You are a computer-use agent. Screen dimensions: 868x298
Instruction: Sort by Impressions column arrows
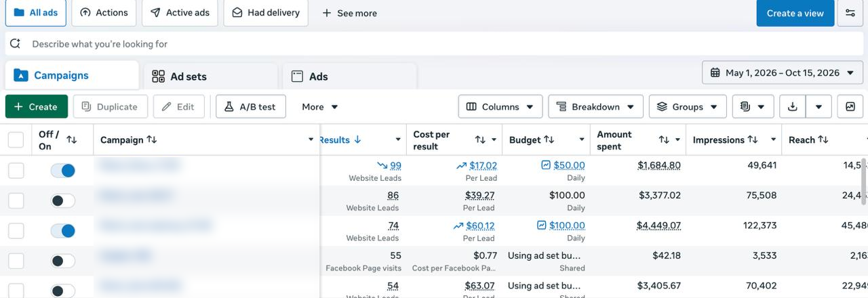tap(753, 140)
